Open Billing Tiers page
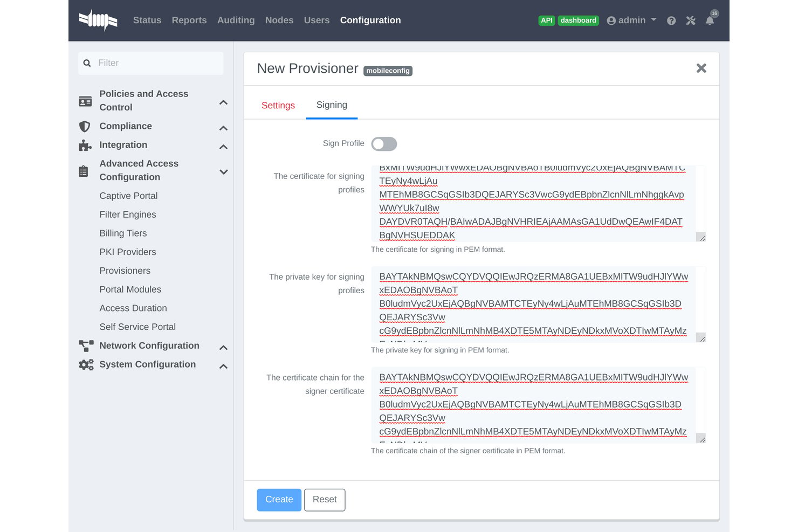This screenshot has height=532, width=798. [x=123, y=233]
